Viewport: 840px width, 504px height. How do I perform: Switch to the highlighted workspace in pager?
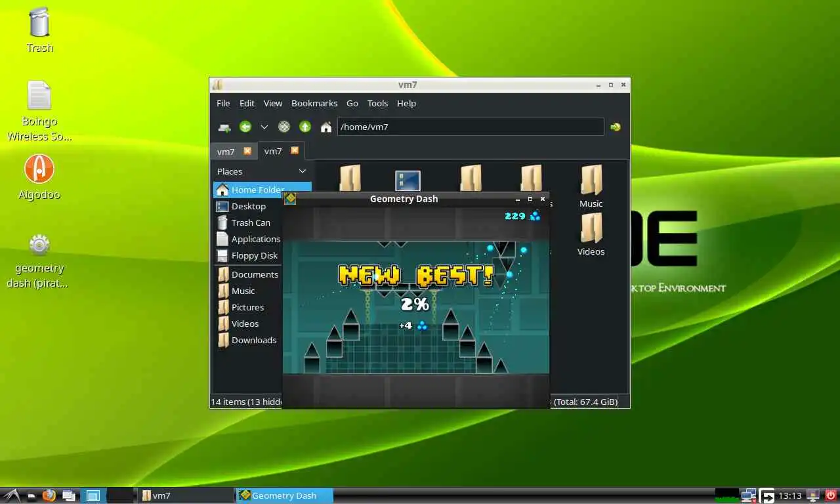(x=93, y=495)
